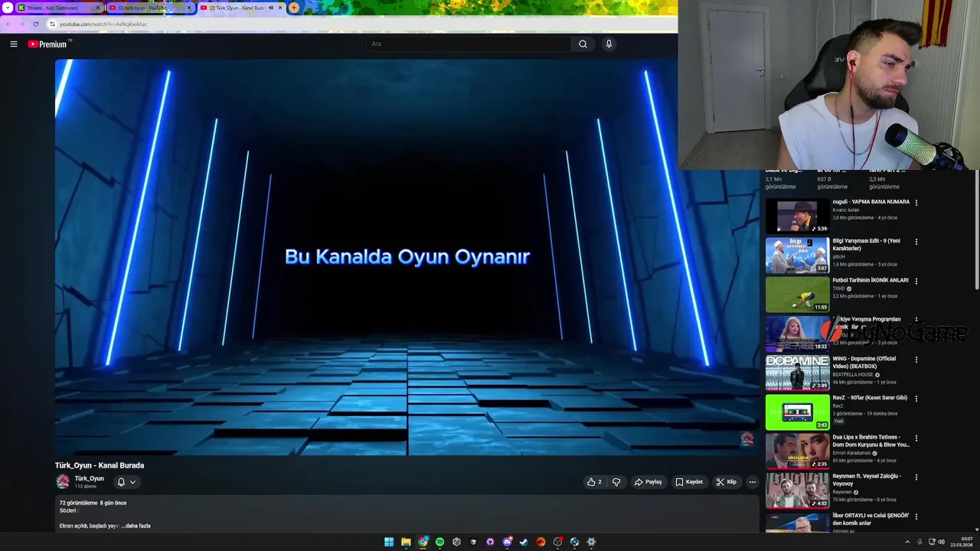
Task: Open Reynmen ft. Veysel Zaloğlu - Voyovoy
Action: click(867, 480)
